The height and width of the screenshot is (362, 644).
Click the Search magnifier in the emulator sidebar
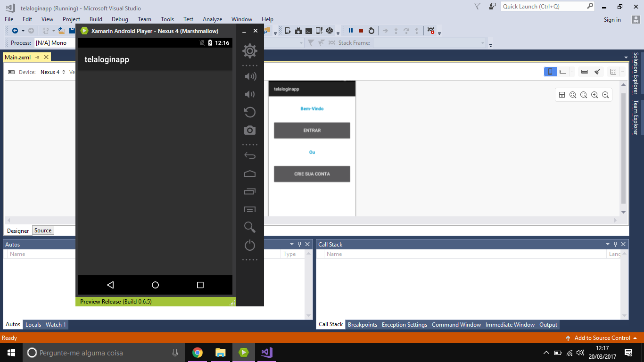click(250, 227)
